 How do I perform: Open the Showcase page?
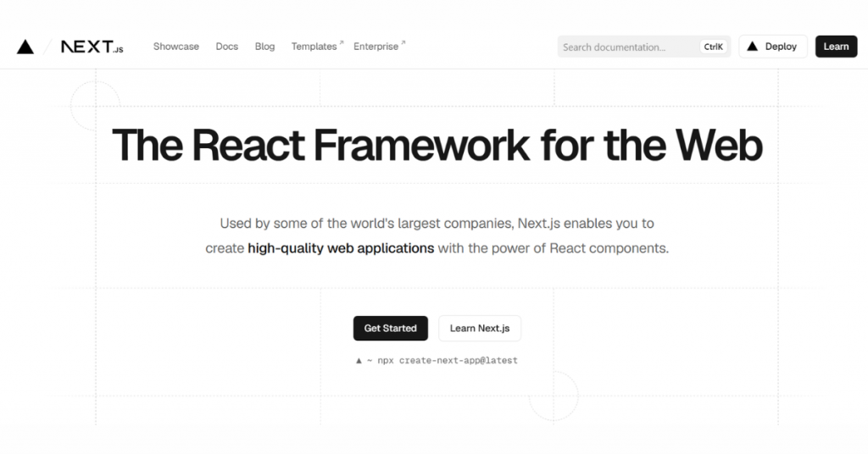pos(176,47)
